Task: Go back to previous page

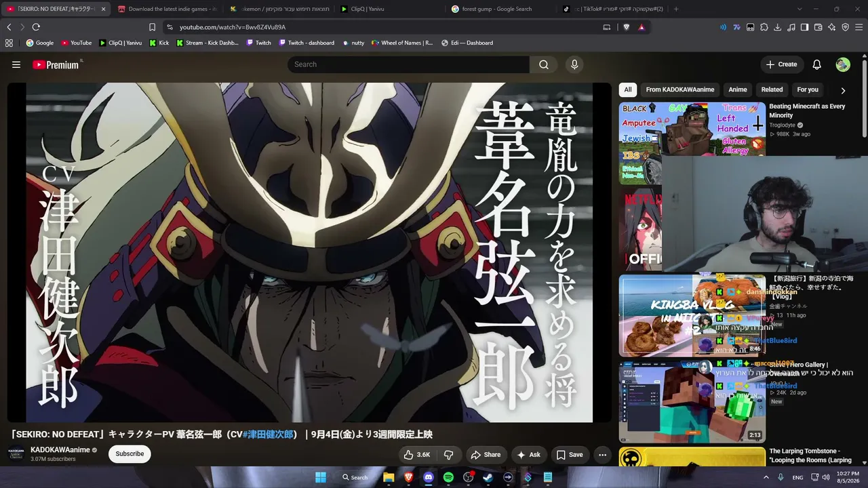Action: (9, 27)
